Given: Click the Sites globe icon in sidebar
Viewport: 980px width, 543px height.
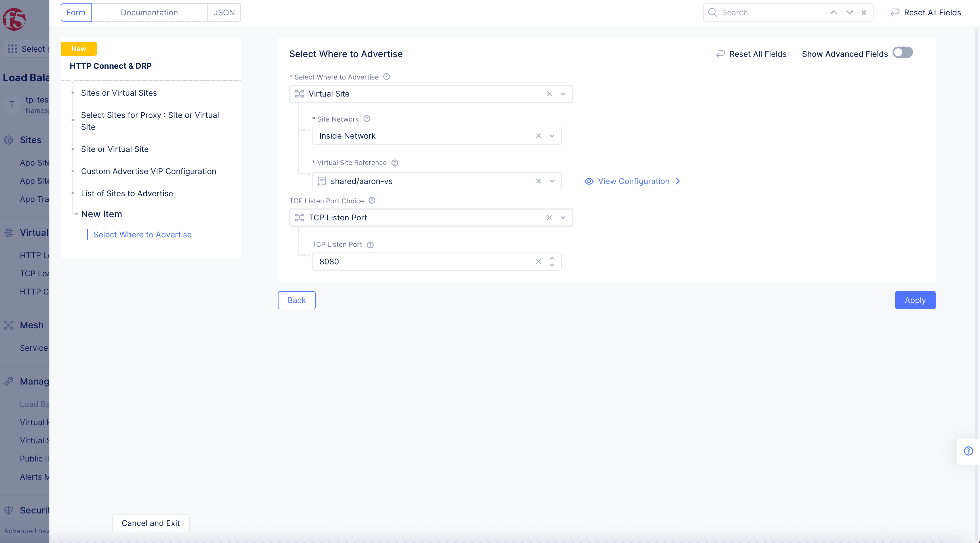Looking at the screenshot, I should (x=8, y=140).
